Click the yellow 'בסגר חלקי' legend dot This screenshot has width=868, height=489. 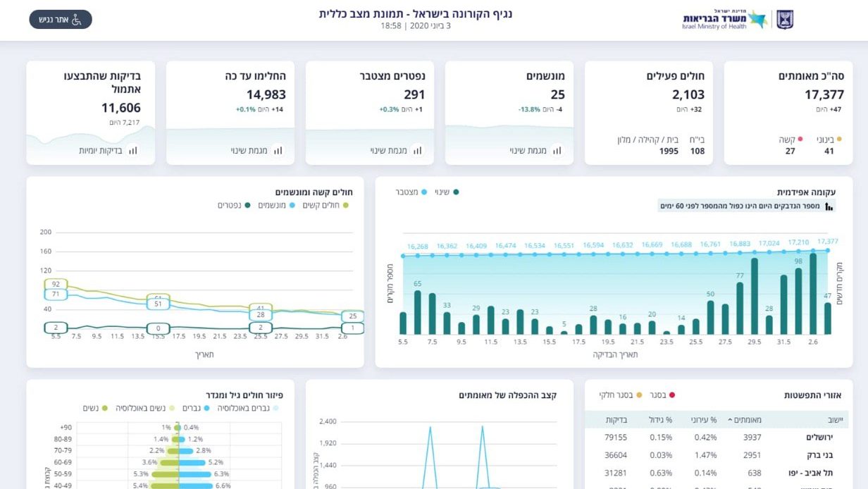pos(639,395)
